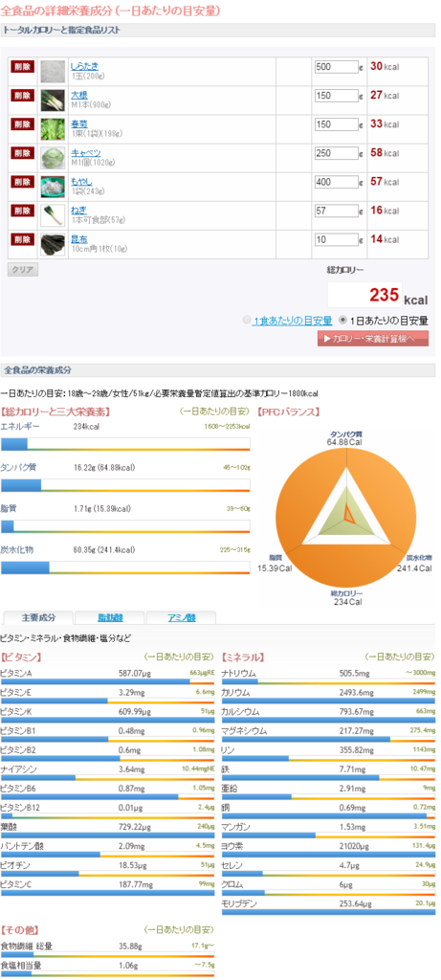Delete the キャベツ row
This screenshot has height=980, width=441.
pyautogui.click(x=22, y=153)
